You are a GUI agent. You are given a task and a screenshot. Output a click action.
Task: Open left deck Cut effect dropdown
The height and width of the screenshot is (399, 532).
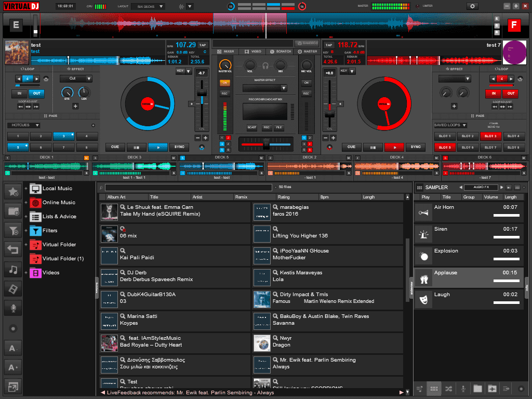click(76, 78)
